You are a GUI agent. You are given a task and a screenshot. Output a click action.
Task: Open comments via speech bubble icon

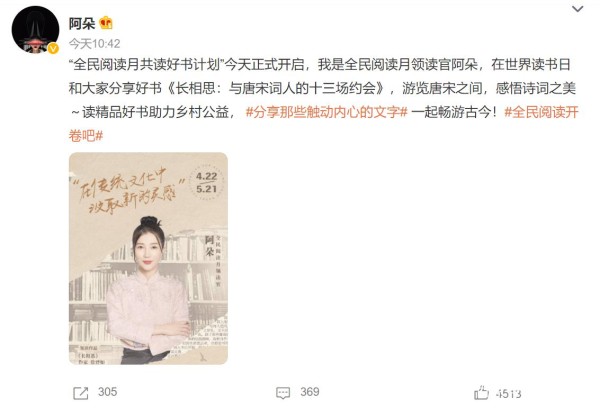[x=283, y=393]
